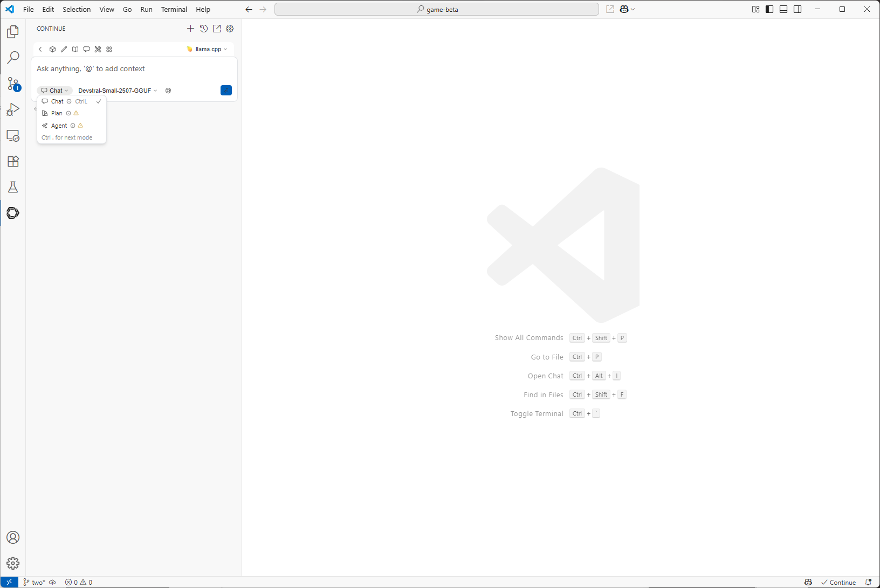The image size is (880, 588).
Task: Open the Search view in activity bar
Action: point(13,58)
